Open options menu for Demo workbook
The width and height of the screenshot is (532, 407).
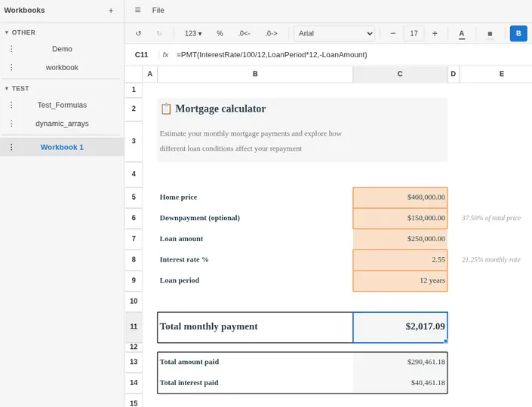11,49
